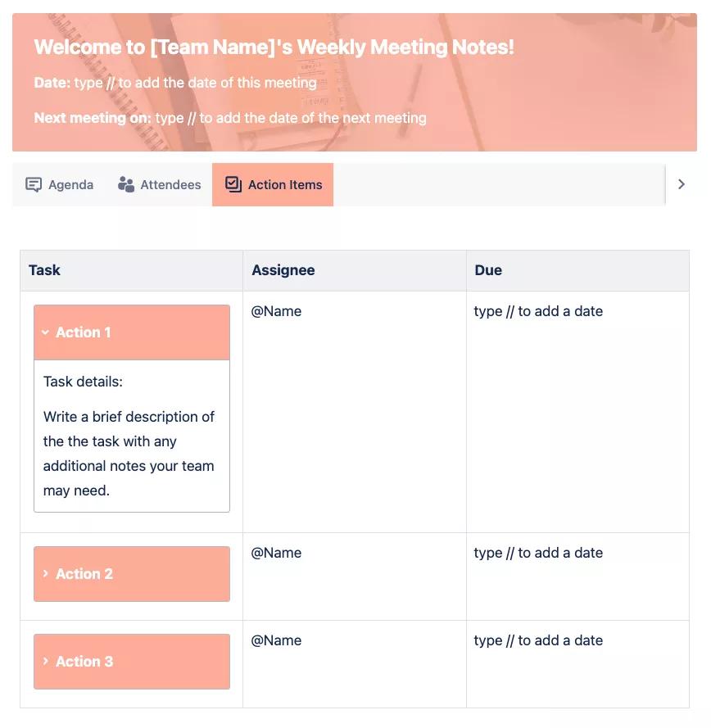Click the chevron arrow to reveal more tabs
Viewport: 711px width, 728px height.
tap(682, 183)
